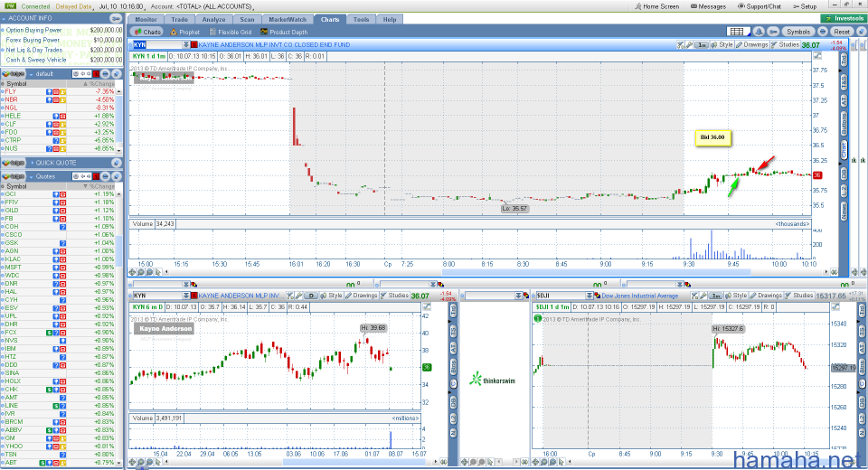Click the KYN symbol input on daily chart
This screenshot has width=868, height=470.
tap(157, 296)
